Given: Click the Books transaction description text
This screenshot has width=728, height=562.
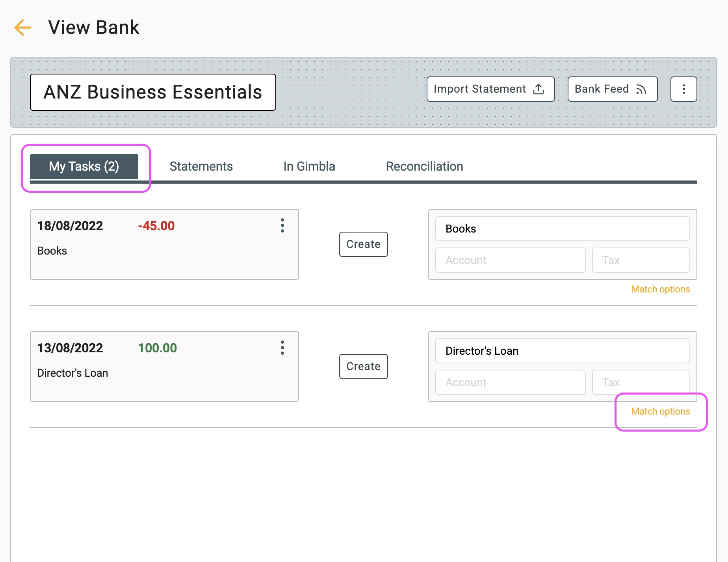Looking at the screenshot, I should pyautogui.click(x=52, y=251).
